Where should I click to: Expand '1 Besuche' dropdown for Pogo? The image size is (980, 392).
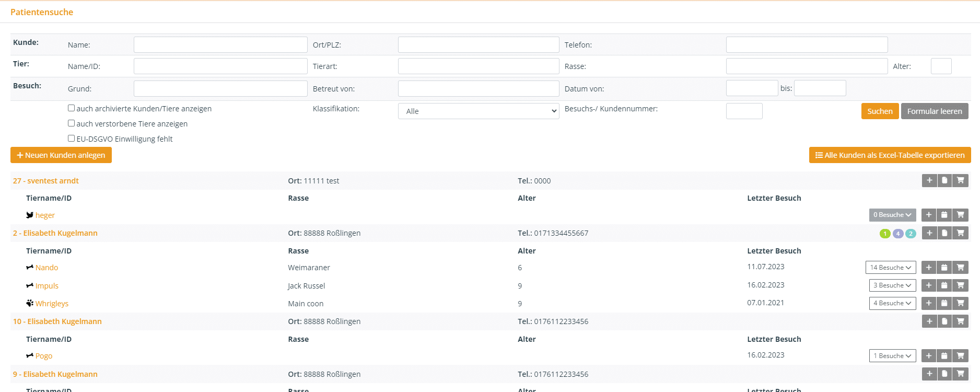pos(892,356)
